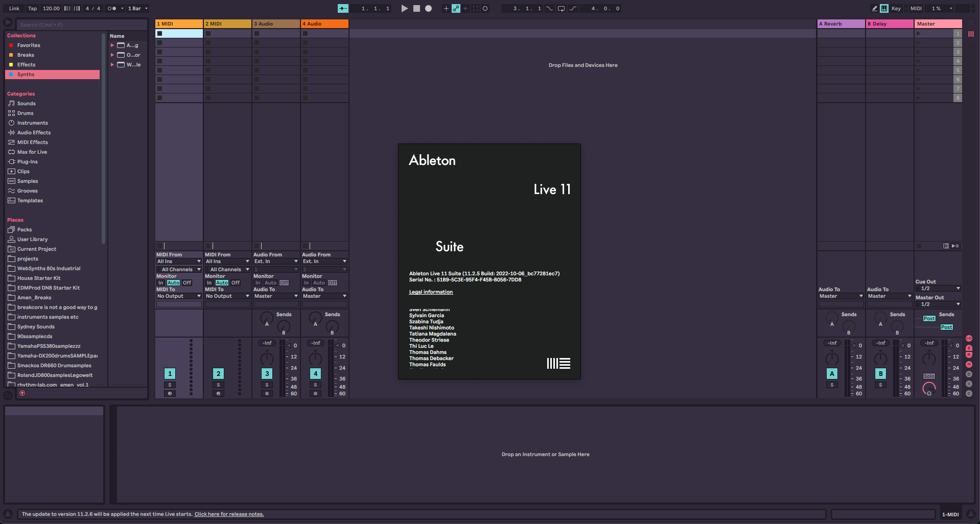Click the Master track volume handle

(951, 346)
